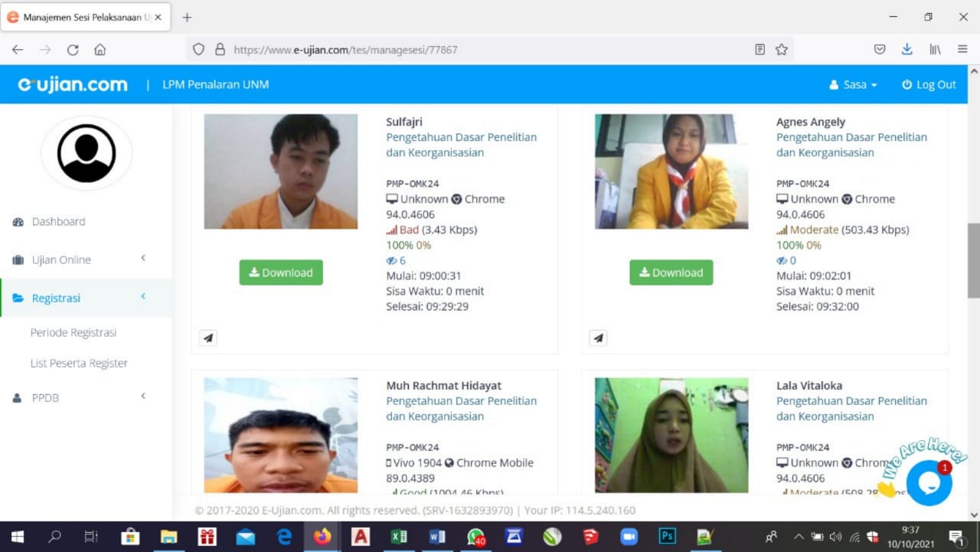Click the Ujian Online briefcase icon

tap(18, 260)
